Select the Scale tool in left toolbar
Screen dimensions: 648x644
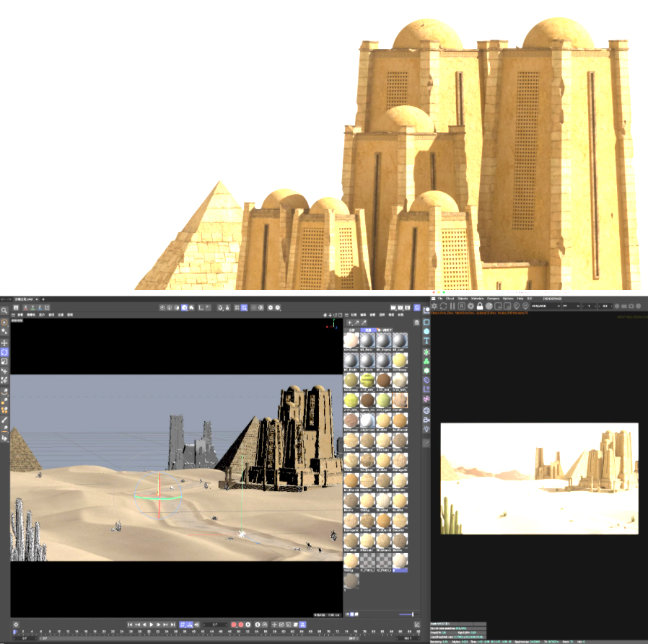pyautogui.click(x=4, y=361)
